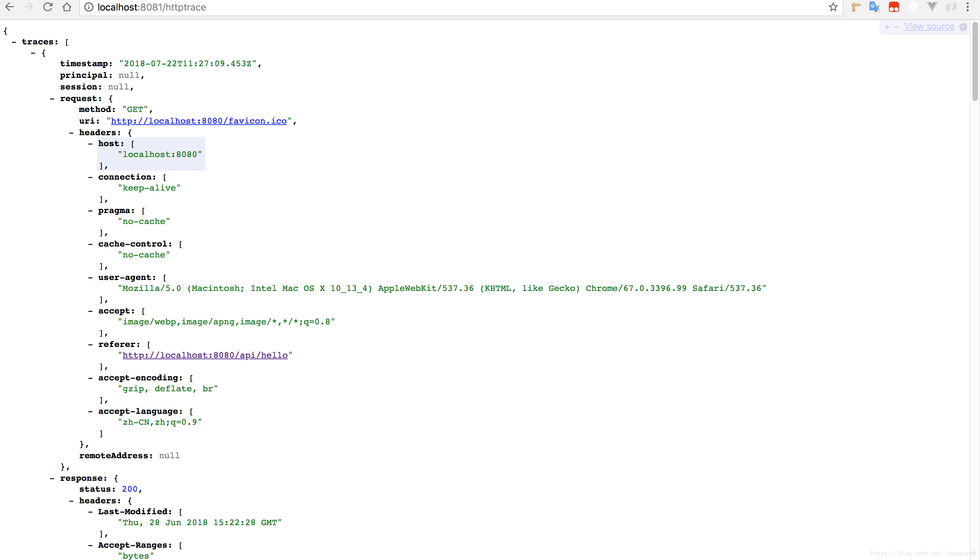Viewport: 980px width, 560px height.
Task: Reload the httptrace page
Action: pyautogui.click(x=48, y=7)
